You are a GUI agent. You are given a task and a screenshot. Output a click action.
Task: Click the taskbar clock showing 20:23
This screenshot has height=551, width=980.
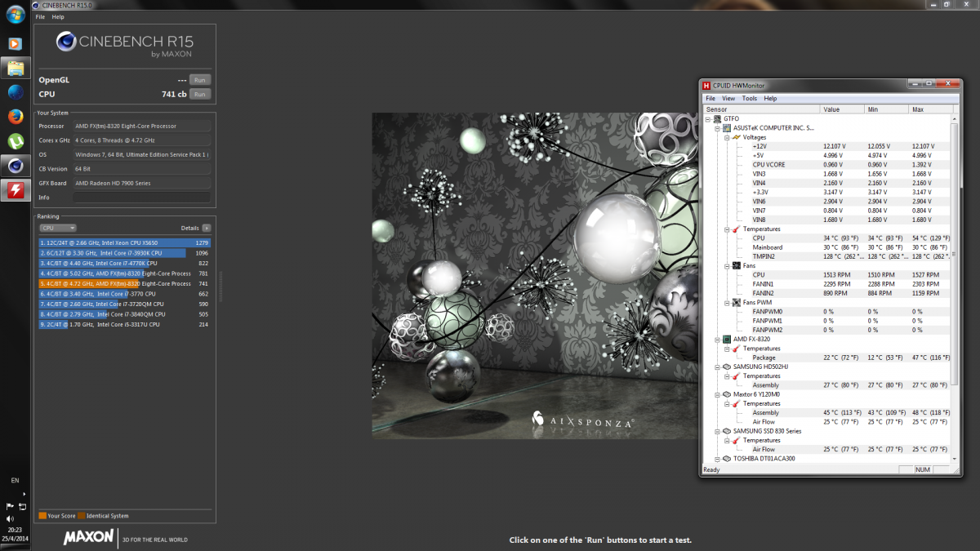tap(16, 529)
